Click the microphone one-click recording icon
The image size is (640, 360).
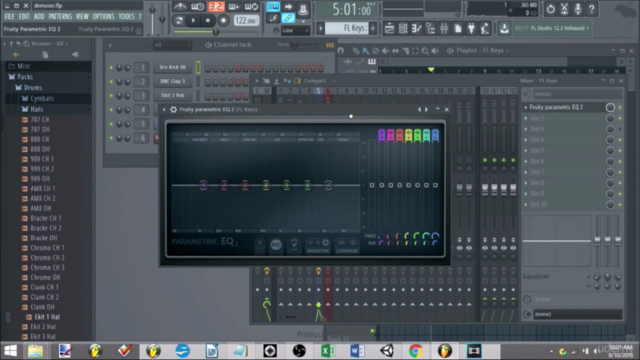pos(578,9)
